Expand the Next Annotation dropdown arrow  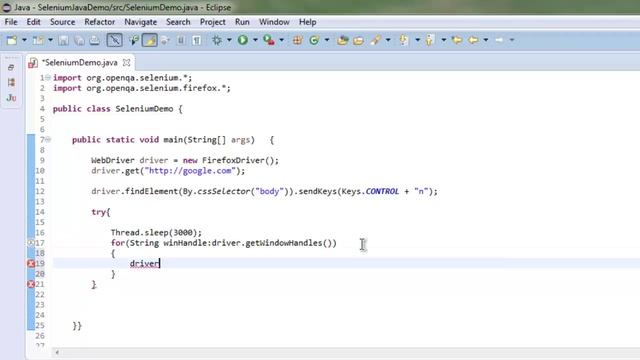(417, 40)
